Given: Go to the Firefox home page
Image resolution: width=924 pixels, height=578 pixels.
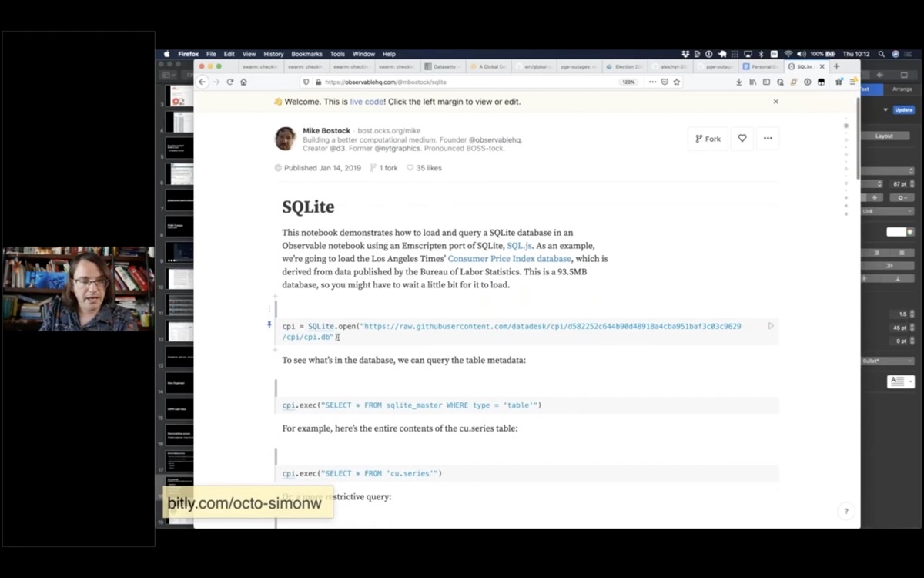Looking at the screenshot, I should tap(244, 82).
